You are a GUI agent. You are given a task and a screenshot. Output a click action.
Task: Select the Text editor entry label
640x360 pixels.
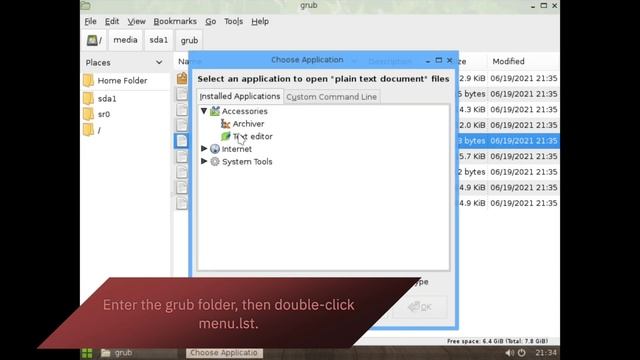click(x=253, y=136)
